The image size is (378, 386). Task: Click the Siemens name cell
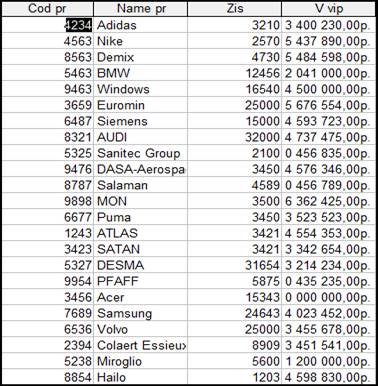tap(141, 121)
